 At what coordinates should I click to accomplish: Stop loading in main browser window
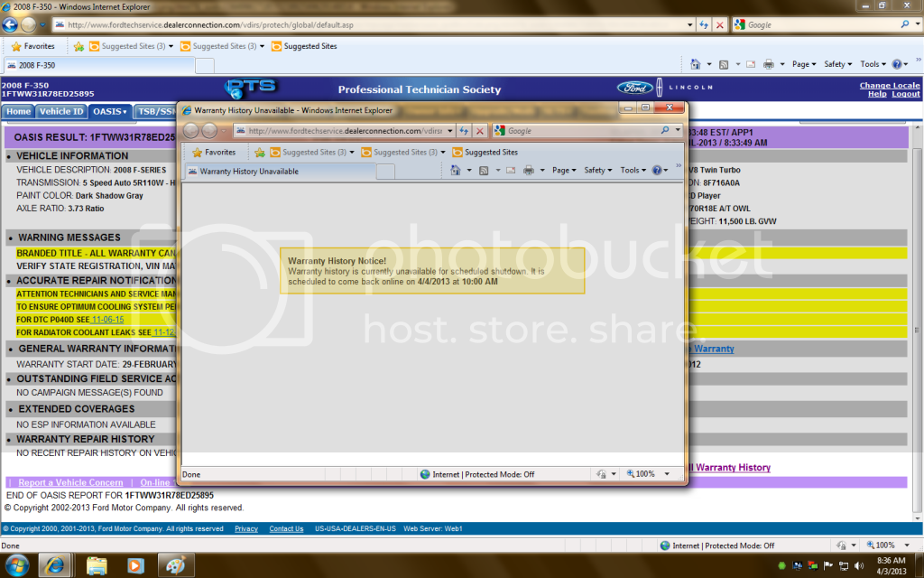tap(719, 24)
